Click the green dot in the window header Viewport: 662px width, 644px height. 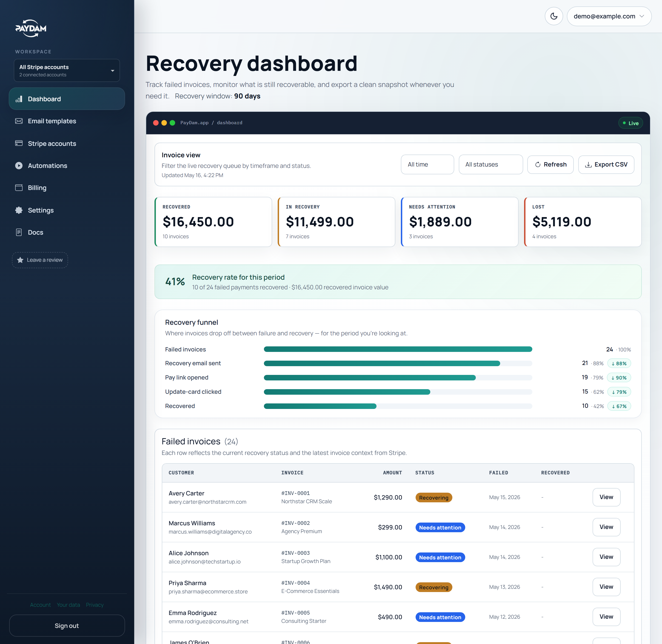(172, 123)
